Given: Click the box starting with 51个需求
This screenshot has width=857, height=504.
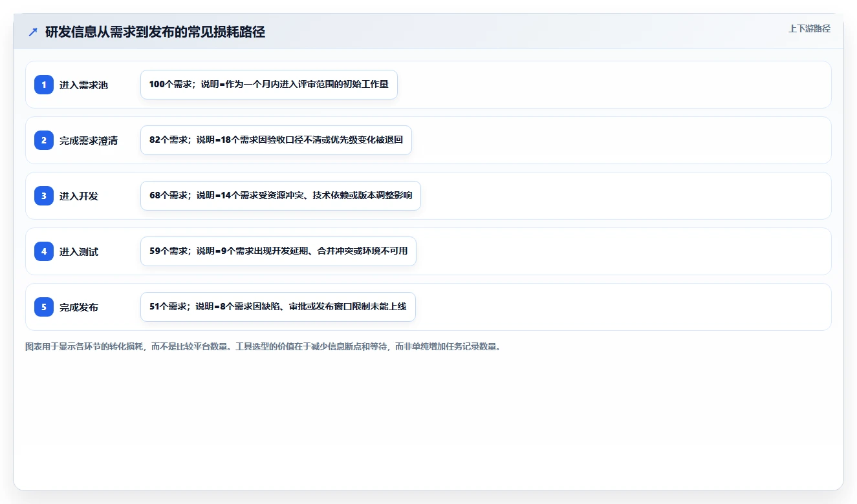Looking at the screenshot, I should click(x=278, y=307).
